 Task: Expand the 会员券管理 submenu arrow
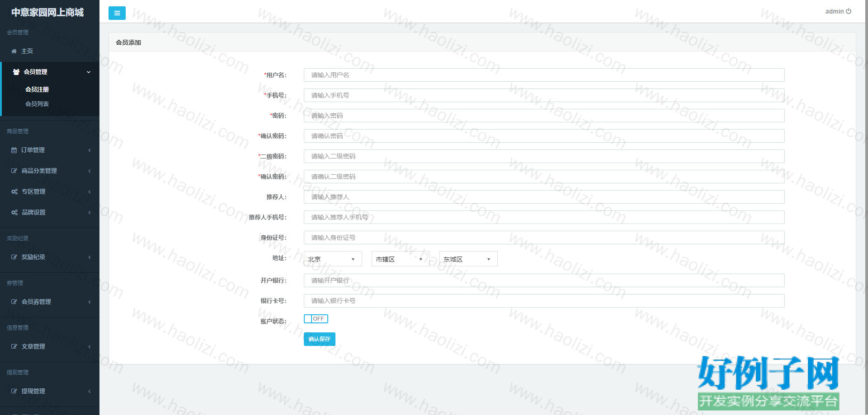point(90,302)
